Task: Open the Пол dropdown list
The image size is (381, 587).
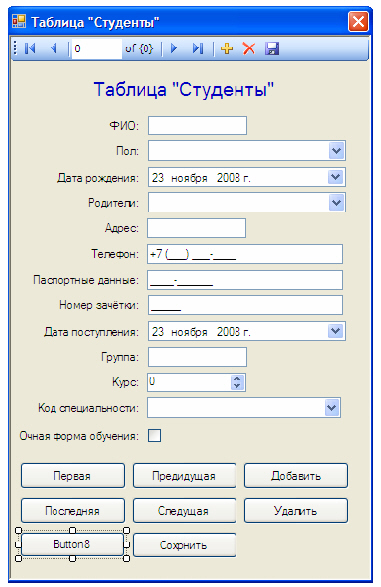Action: (x=336, y=151)
